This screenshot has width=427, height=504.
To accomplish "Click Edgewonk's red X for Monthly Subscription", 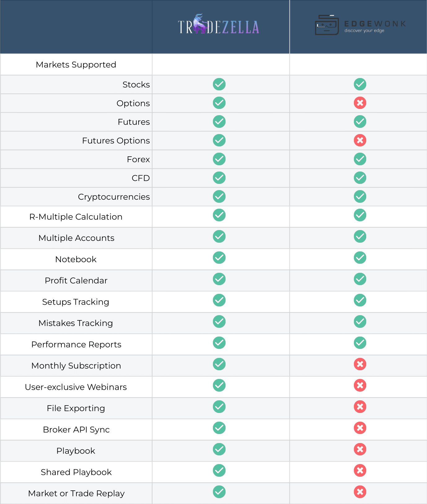I will click(360, 364).
